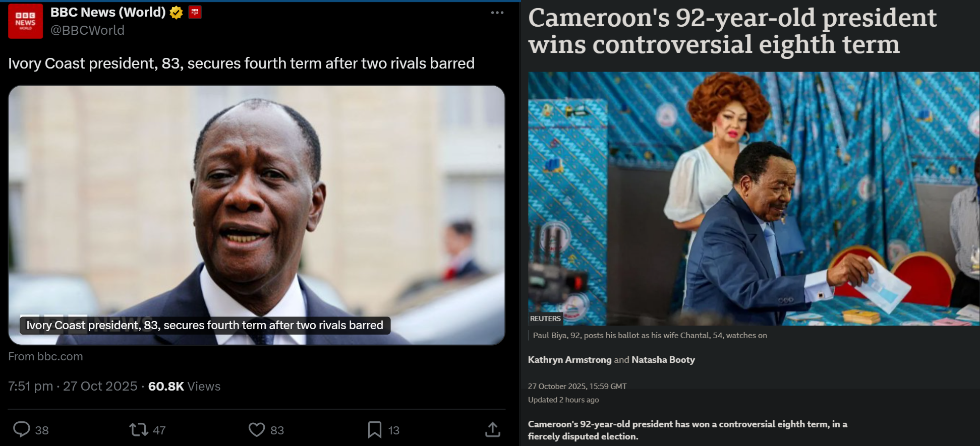Image resolution: width=980 pixels, height=446 pixels.
Task: Click the 'From bbc.com' source link
Action: (45, 356)
